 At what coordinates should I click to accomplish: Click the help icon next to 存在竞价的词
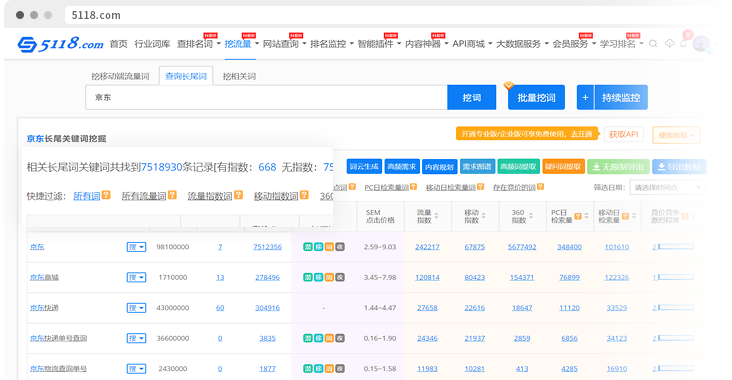coord(541,187)
